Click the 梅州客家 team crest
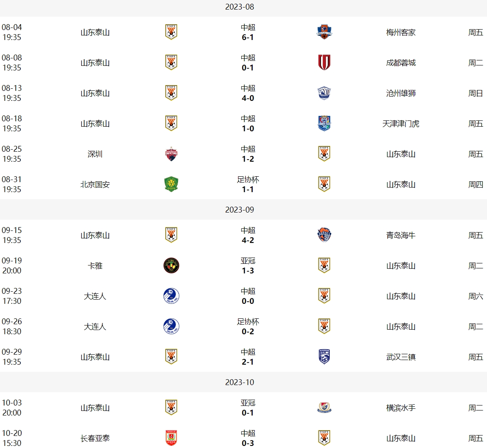The image size is (487, 448). pos(324,32)
